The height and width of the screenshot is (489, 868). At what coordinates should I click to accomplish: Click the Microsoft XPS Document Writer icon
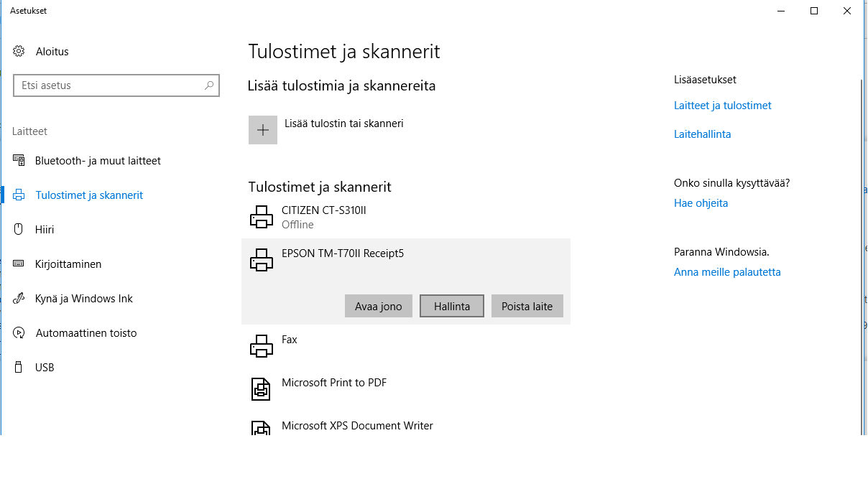tap(261, 428)
